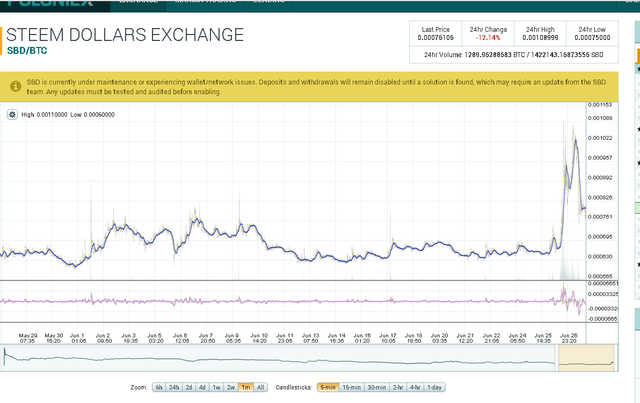Switch candlesticks to 2-hr

[398, 387]
